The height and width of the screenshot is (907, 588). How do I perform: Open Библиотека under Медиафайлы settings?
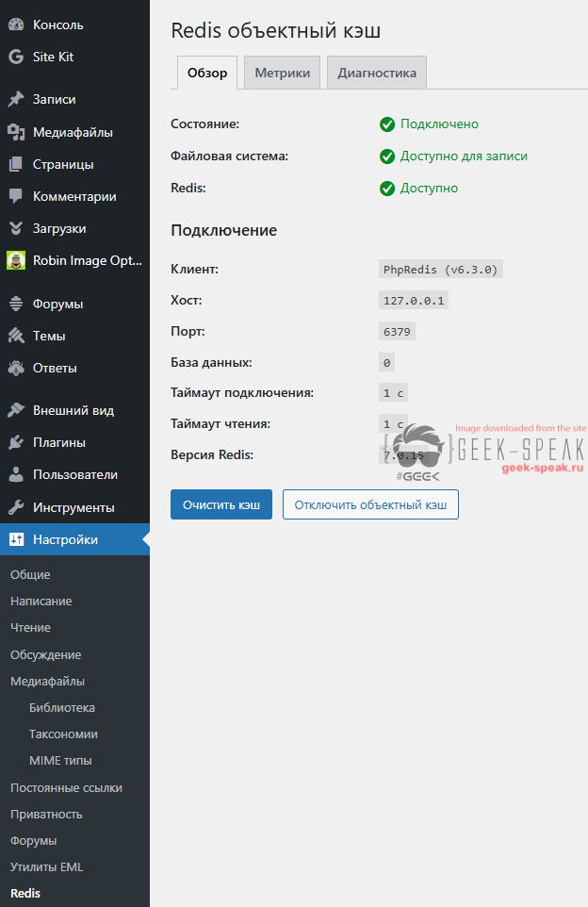click(62, 707)
